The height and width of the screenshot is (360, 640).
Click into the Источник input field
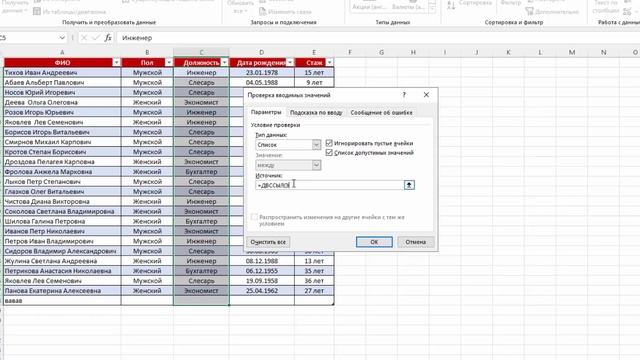[x=329, y=185]
